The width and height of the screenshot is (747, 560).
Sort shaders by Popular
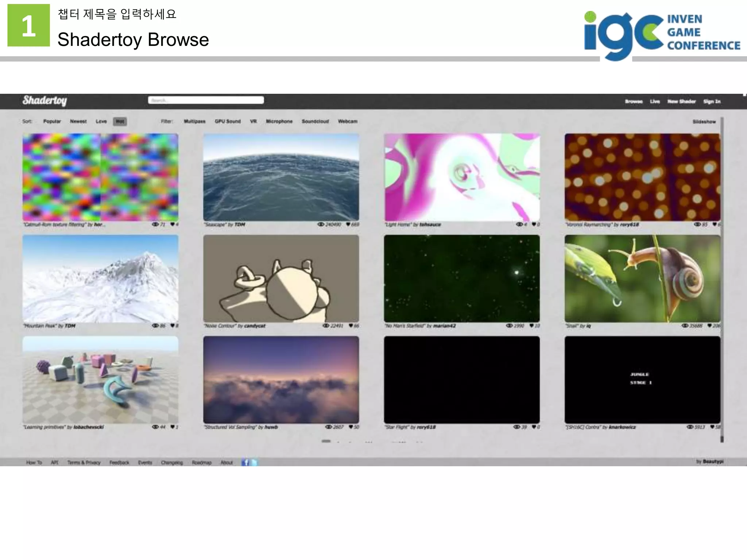click(52, 121)
